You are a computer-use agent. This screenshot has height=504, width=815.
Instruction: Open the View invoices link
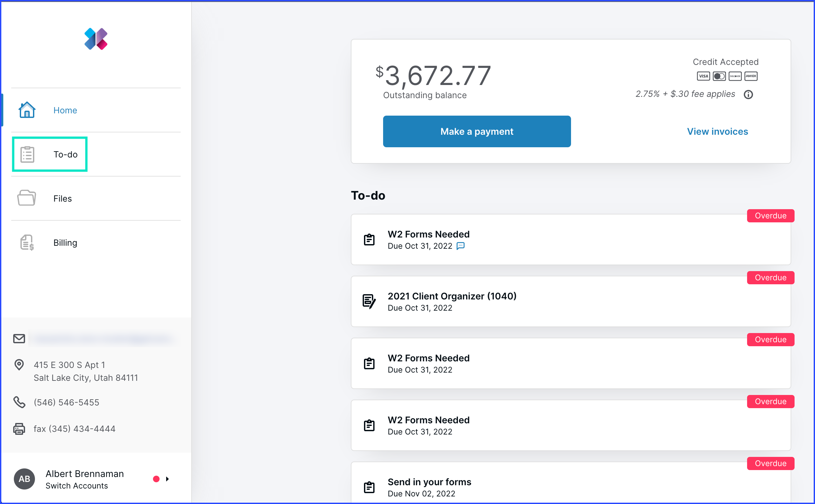(717, 131)
